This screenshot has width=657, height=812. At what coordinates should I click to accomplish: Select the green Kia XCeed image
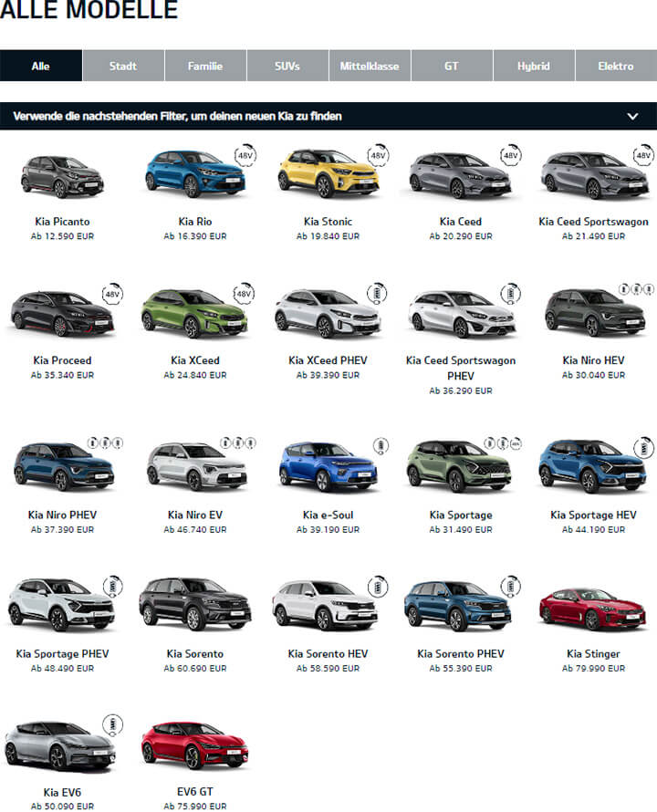point(195,312)
